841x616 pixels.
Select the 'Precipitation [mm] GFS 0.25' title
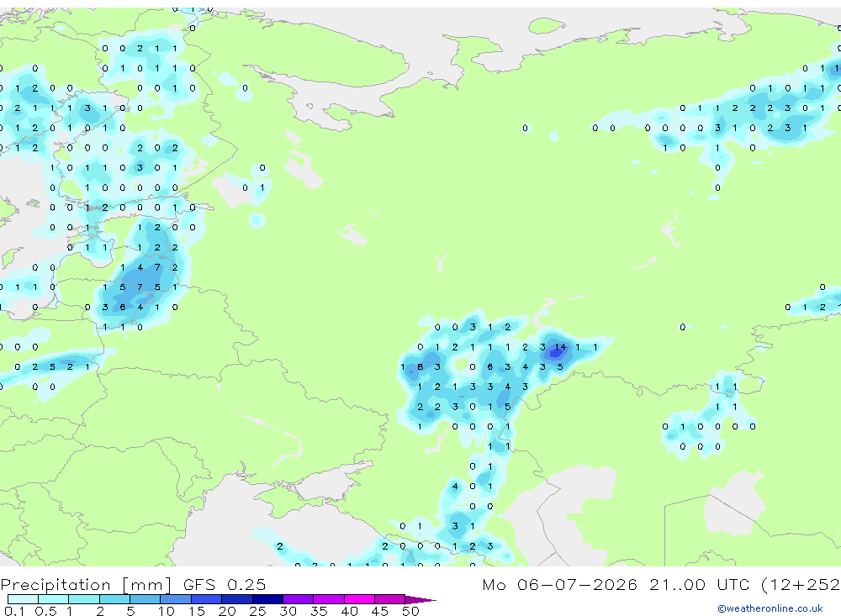pyautogui.click(x=133, y=584)
